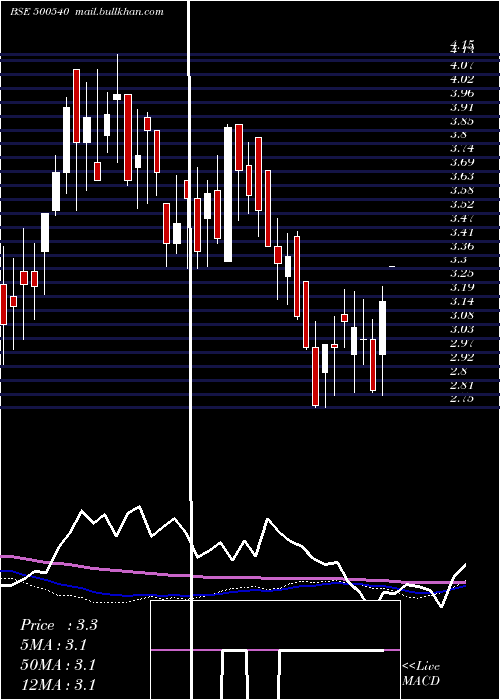Click the 3.58 price axis label

click(x=462, y=191)
